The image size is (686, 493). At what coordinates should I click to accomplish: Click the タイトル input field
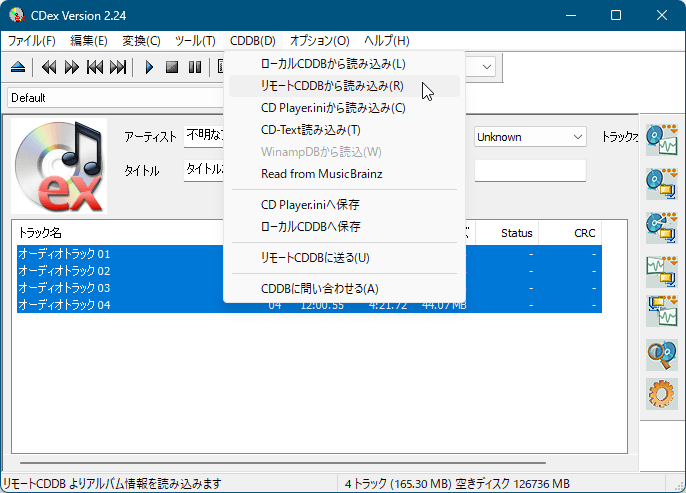click(x=204, y=170)
